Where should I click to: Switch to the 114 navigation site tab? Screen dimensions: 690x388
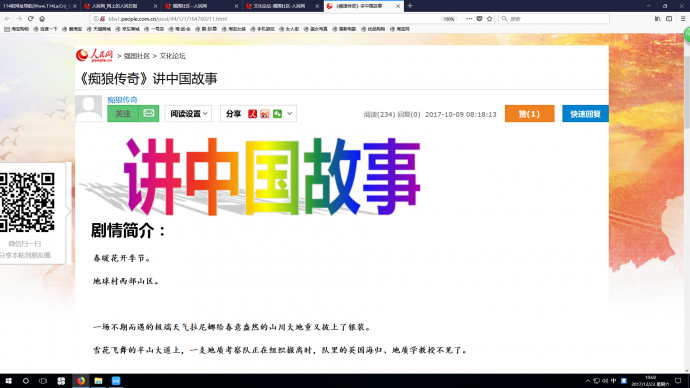36,6
